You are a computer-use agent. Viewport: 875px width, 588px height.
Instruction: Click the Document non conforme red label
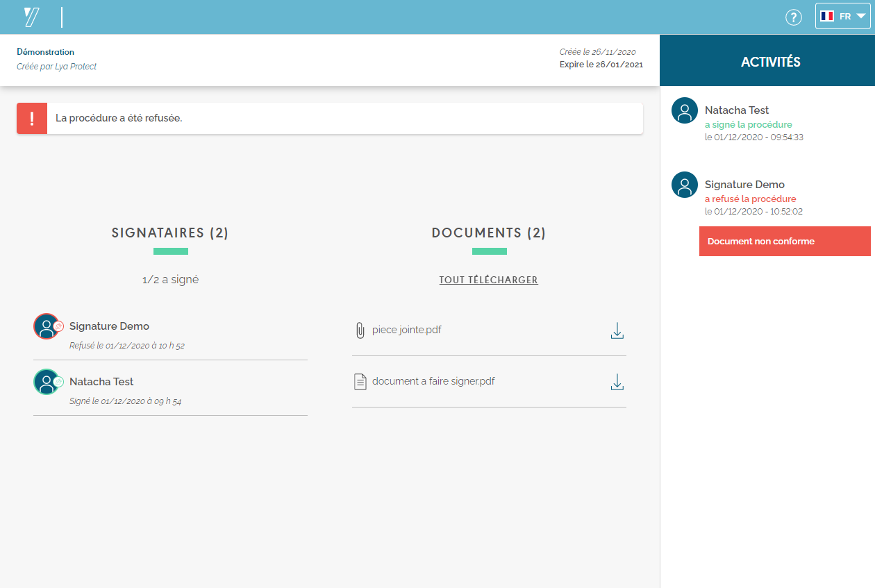pos(784,242)
